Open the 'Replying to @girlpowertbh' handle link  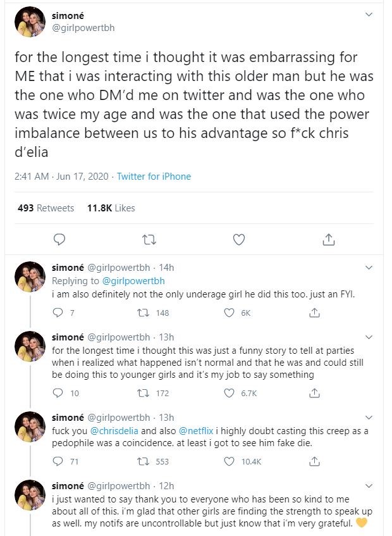133,280
